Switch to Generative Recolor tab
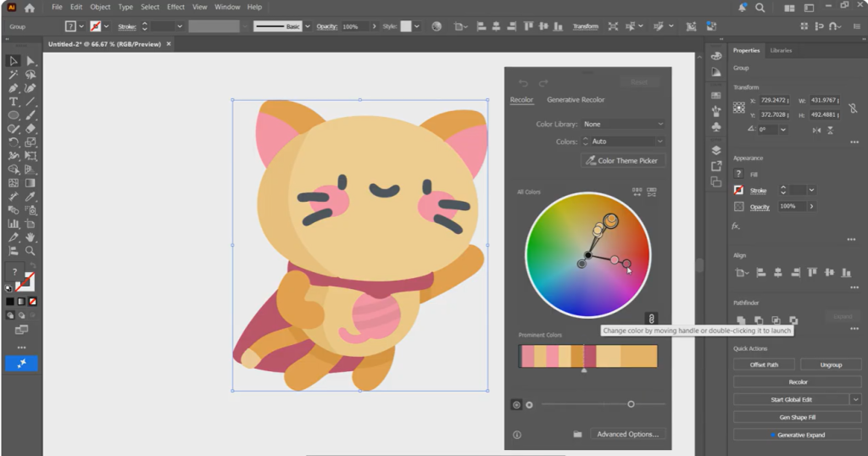The width and height of the screenshot is (868, 456). [x=576, y=100]
